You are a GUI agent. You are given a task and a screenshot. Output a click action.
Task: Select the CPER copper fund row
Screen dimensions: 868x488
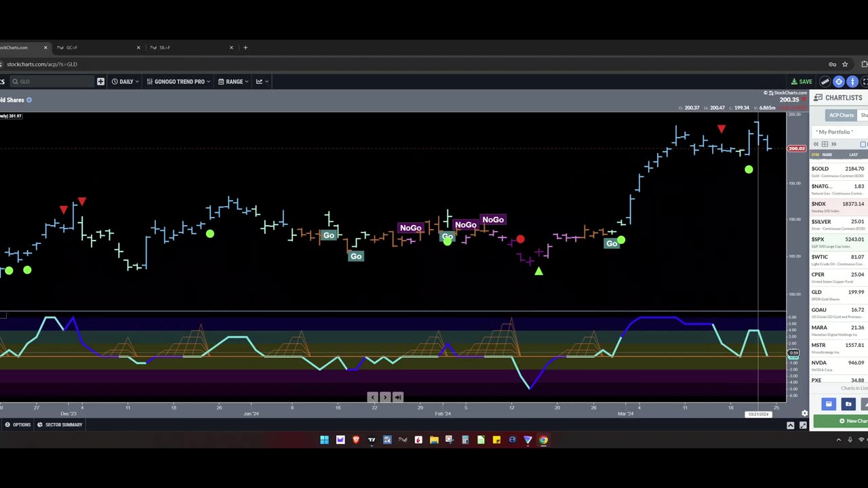pos(839,277)
